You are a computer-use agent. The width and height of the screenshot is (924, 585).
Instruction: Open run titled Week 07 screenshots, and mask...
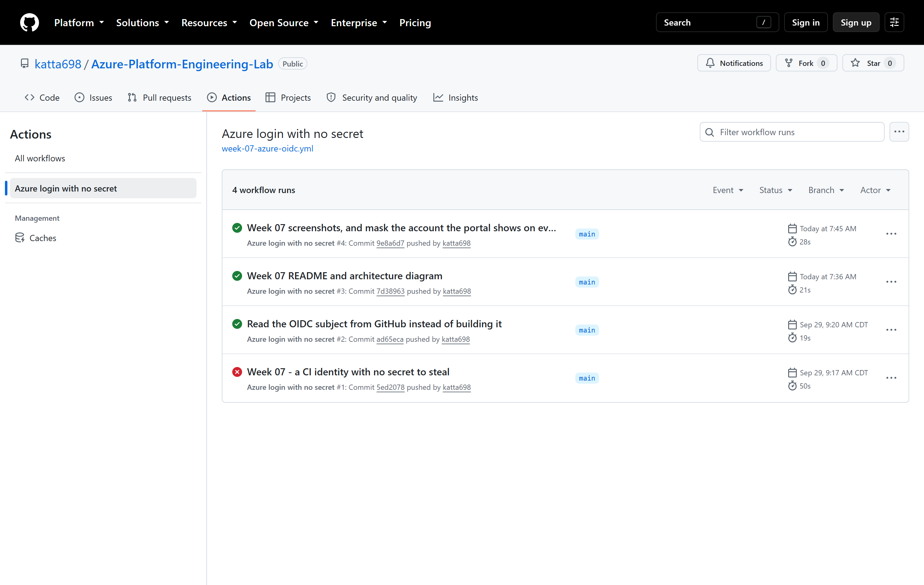click(x=401, y=228)
